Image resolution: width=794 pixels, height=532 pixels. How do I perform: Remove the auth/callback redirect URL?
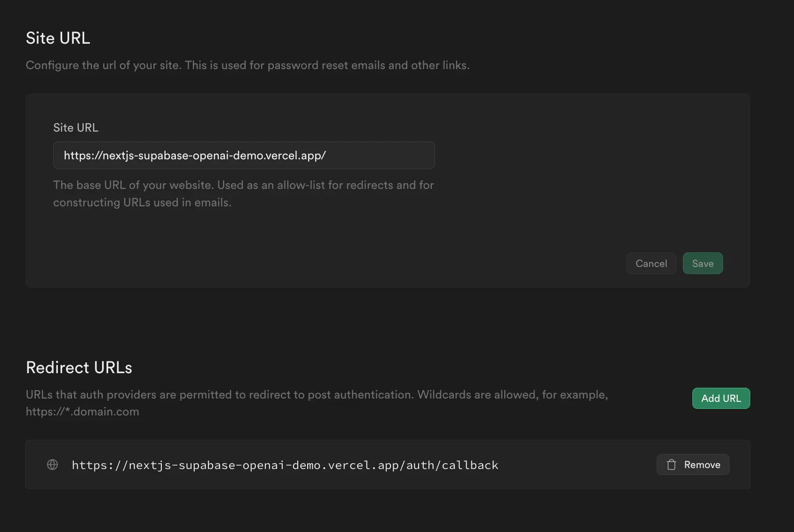pos(693,465)
